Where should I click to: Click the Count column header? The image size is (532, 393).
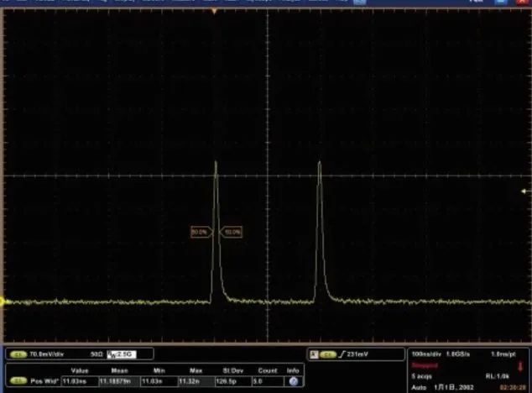268,370
